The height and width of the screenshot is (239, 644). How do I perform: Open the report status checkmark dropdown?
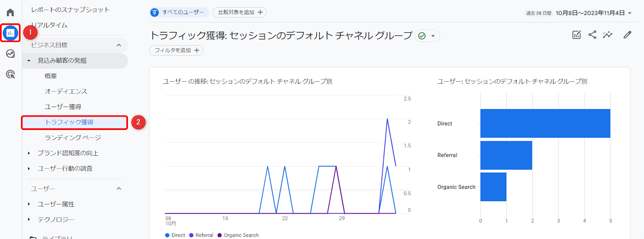coord(427,36)
